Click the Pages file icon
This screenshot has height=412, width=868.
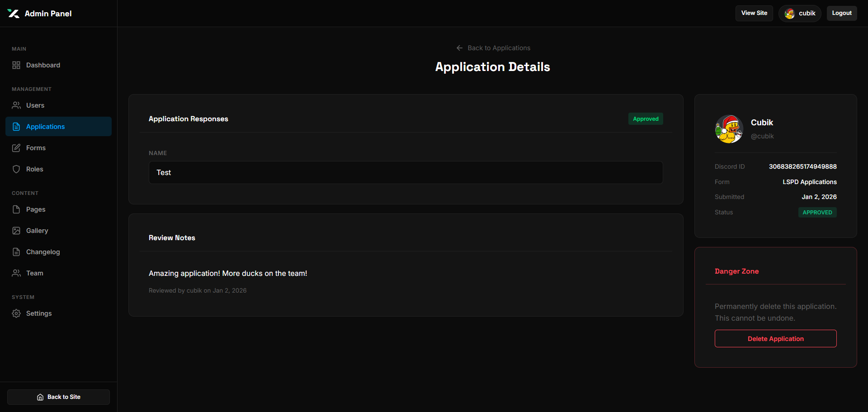click(x=16, y=209)
